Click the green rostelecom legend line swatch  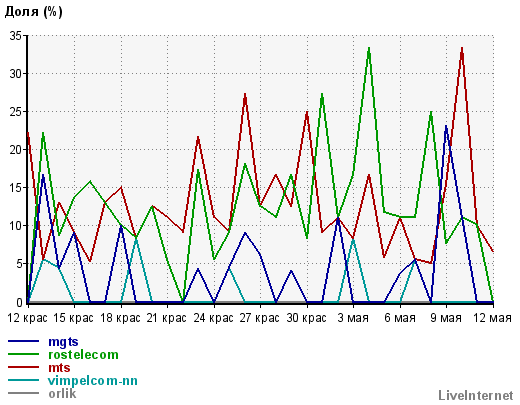(x=24, y=354)
